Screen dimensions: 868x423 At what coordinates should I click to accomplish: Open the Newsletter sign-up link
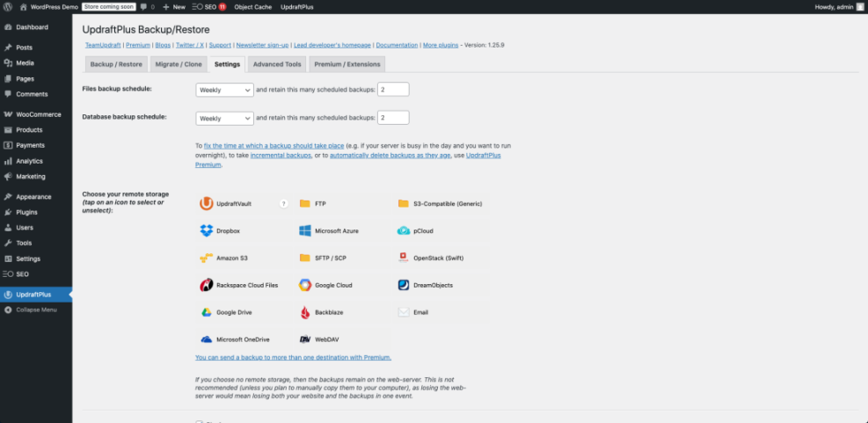(262, 45)
